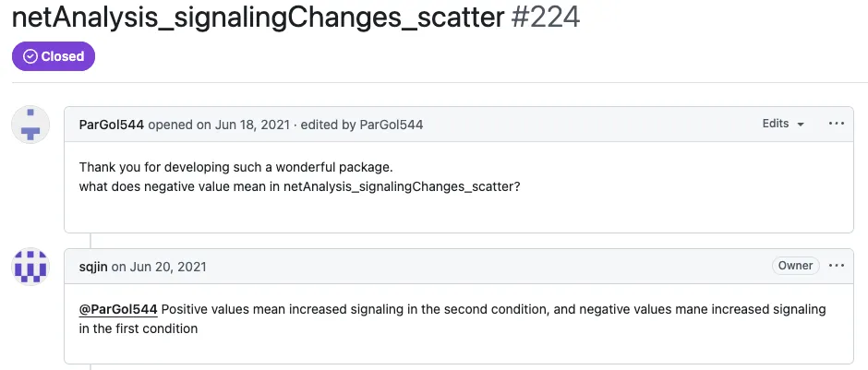
Task: Click the Jun 20, 2021 timestamp
Action: click(x=167, y=267)
